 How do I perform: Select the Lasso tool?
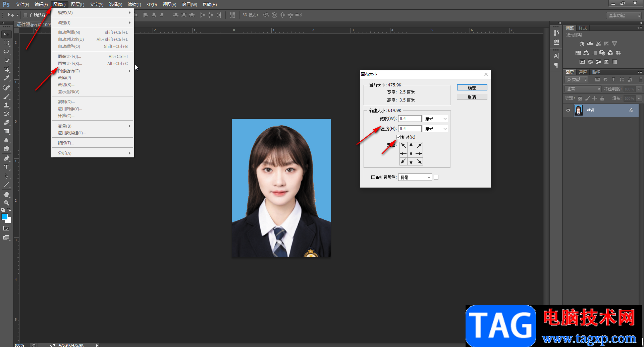tap(6, 52)
